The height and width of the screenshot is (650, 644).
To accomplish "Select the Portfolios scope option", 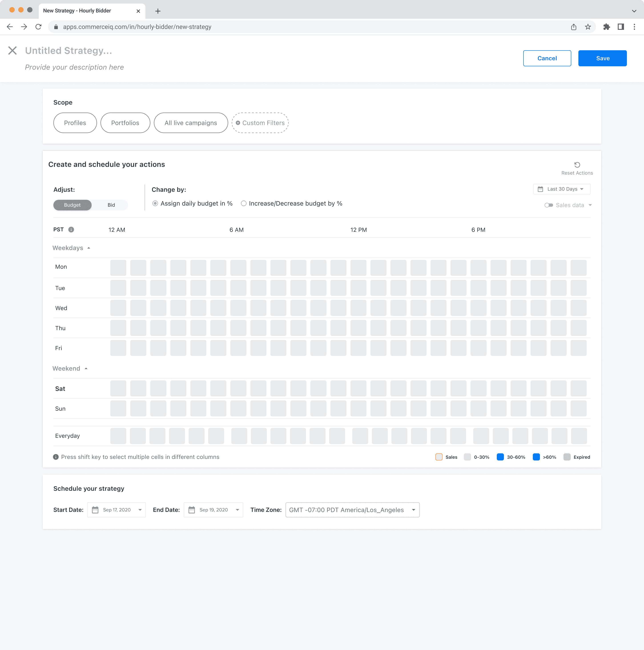I will (125, 123).
